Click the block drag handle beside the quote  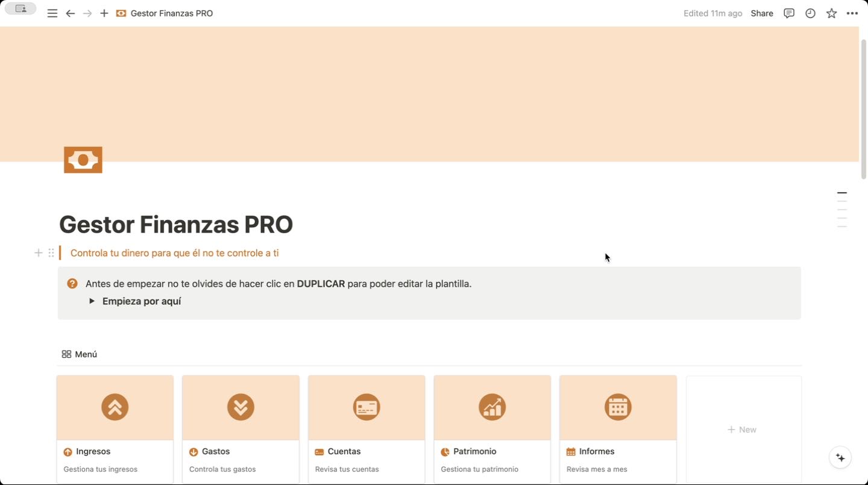[x=51, y=253]
